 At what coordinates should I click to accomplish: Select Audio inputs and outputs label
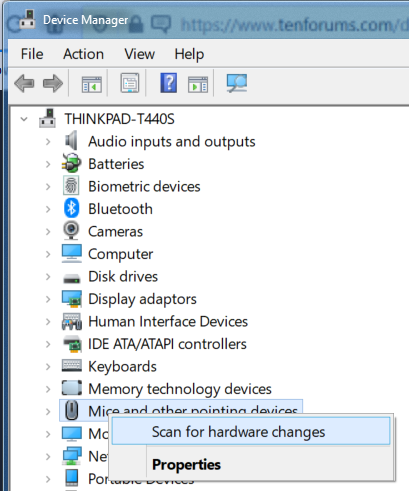pyautogui.click(x=172, y=142)
